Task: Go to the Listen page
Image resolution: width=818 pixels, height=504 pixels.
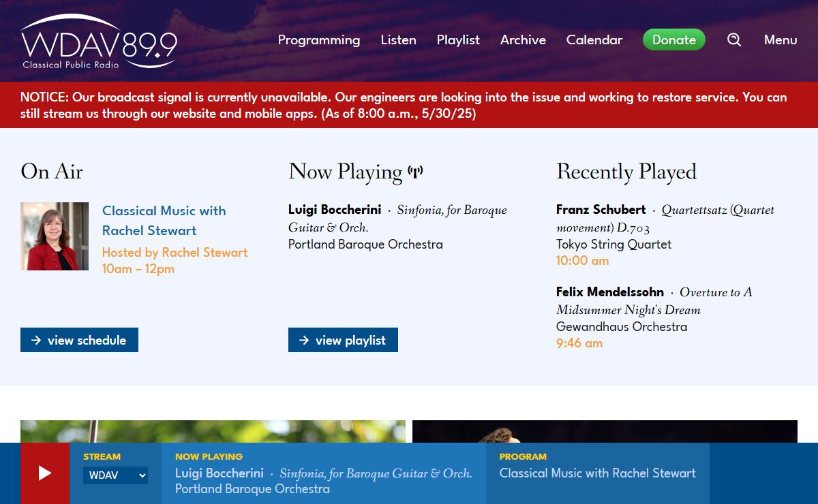Action: 399,40
